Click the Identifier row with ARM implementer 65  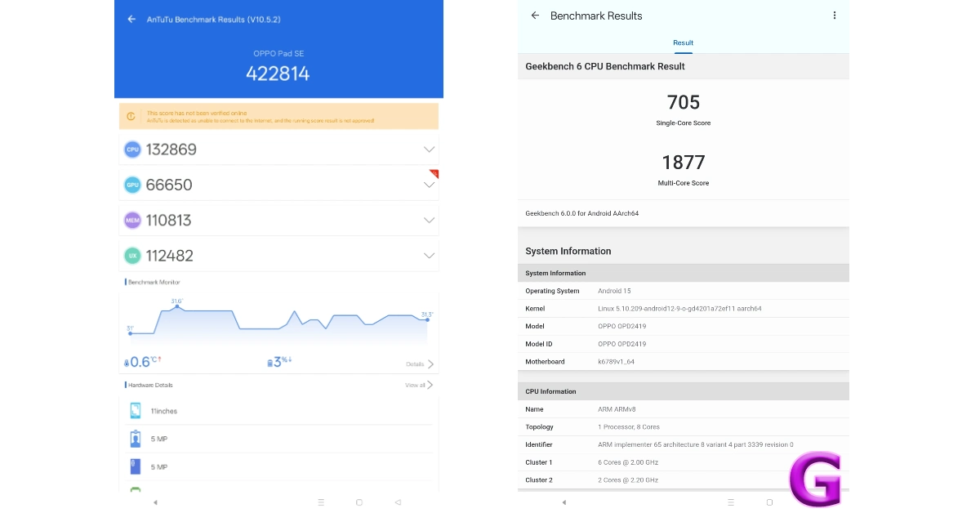[x=684, y=444]
